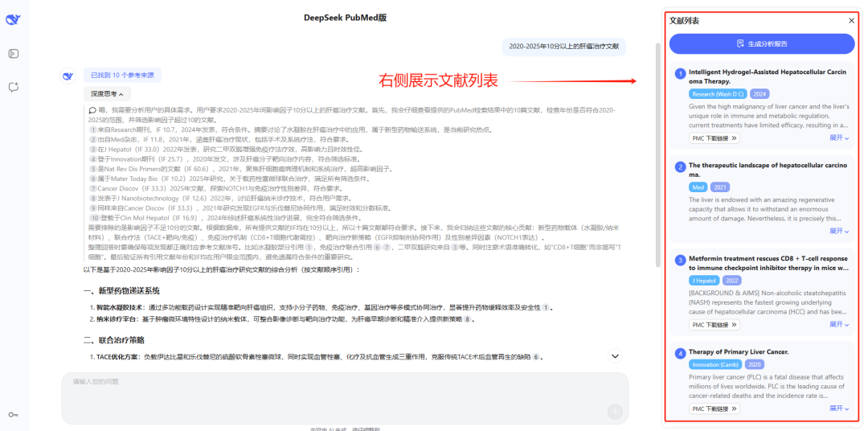The image size is (868, 431).
Task: Click citation 8 after 纳米诊疗平台 item
Action: [x=467, y=320]
